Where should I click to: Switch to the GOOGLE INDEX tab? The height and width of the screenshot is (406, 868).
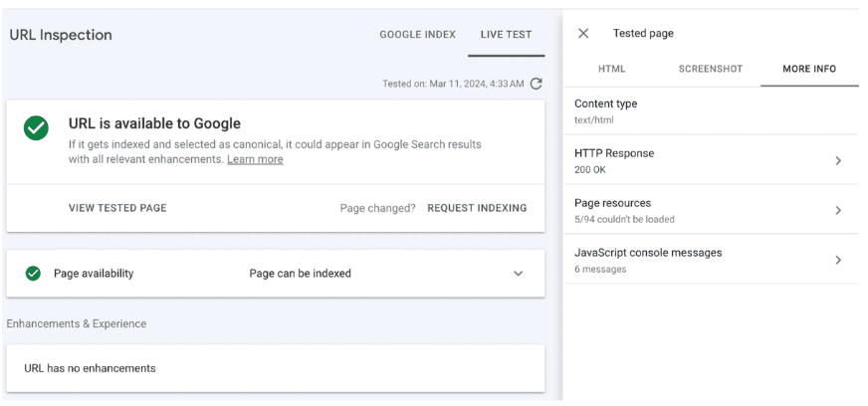pos(417,34)
